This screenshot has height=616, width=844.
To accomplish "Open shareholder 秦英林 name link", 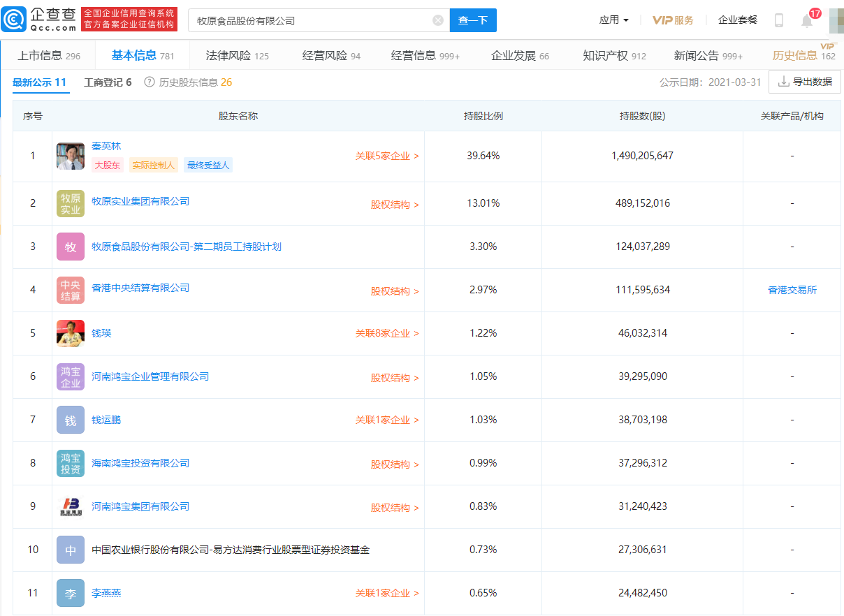I will pos(106,147).
